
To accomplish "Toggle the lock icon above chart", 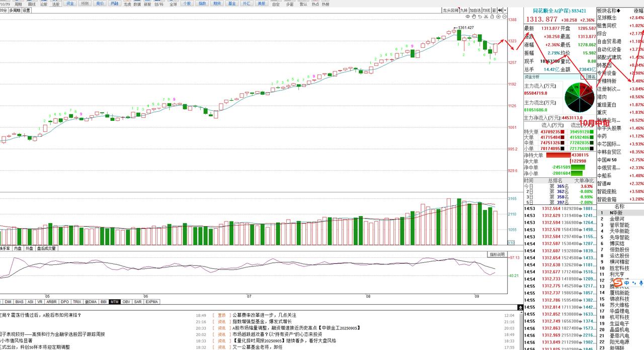I will point(492,17).
